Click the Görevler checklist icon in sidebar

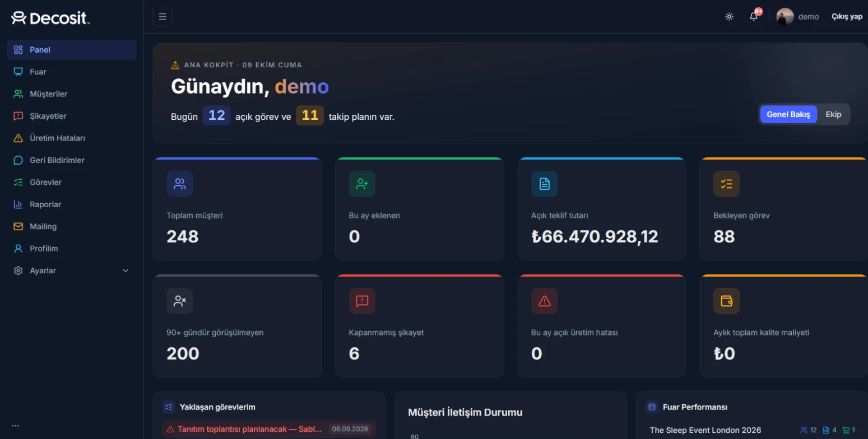18,182
